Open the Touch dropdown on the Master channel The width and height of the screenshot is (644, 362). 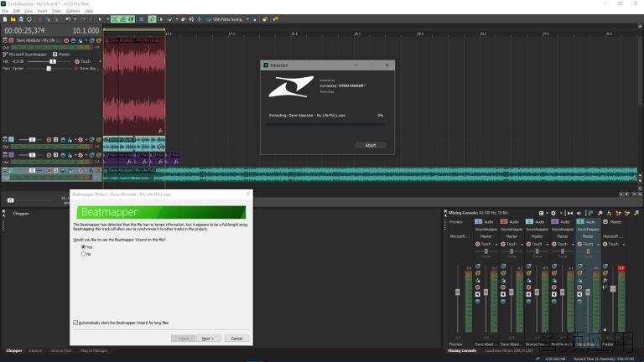(x=624, y=244)
